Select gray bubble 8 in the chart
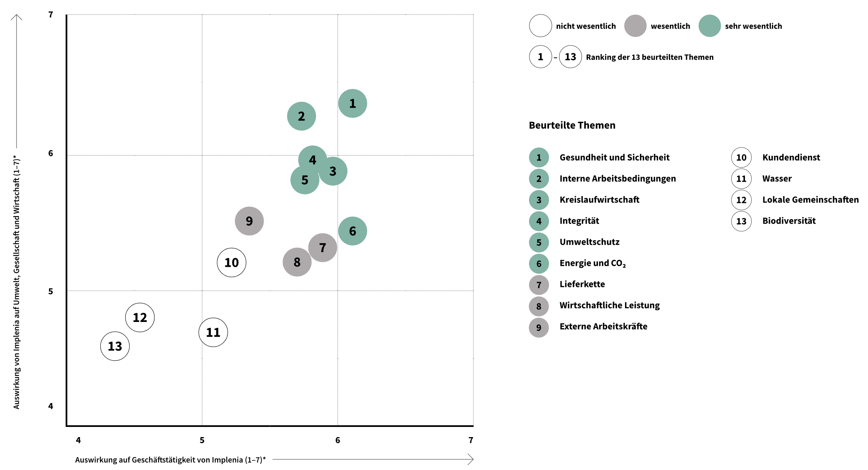 [297, 262]
